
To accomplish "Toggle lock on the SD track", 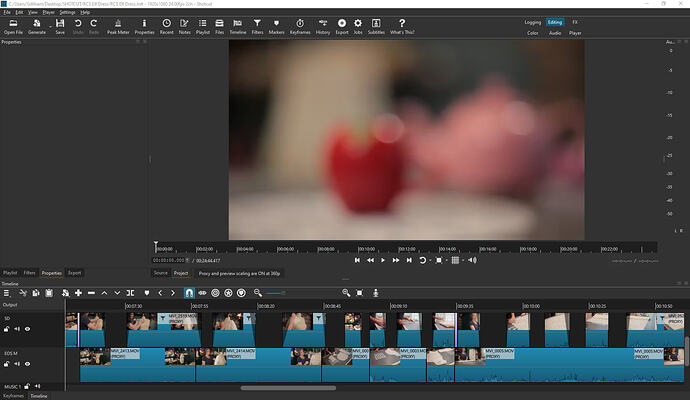I will pyautogui.click(x=7, y=329).
